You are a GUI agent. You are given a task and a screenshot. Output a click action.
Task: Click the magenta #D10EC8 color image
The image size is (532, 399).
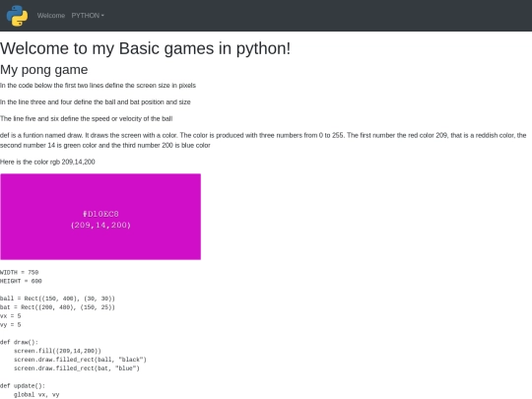tap(100, 217)
